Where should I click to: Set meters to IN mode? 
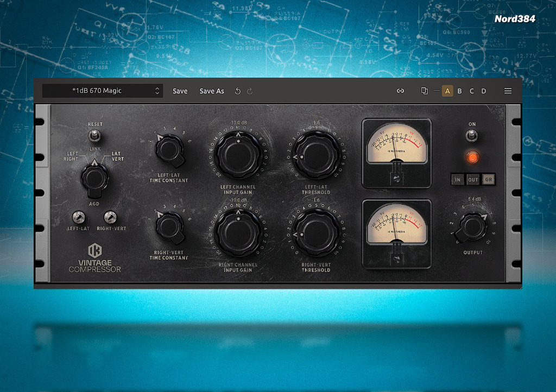tap(457, 180)
